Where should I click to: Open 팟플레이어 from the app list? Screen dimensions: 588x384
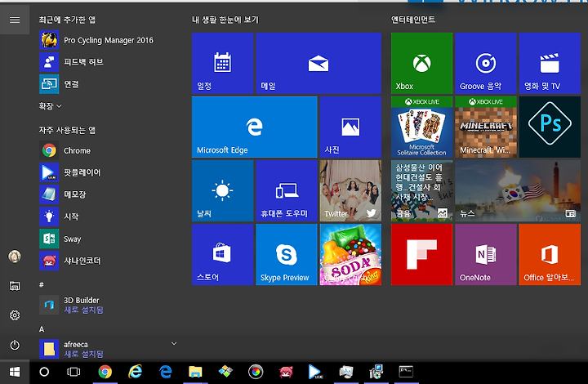tap(109, 172)
